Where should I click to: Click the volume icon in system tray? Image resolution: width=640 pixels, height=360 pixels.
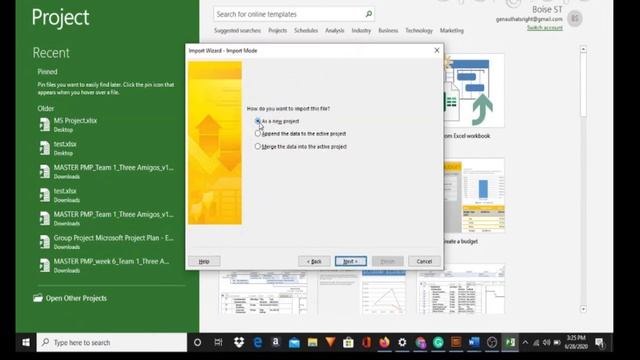pyautogui.click(x=547, y=342)
